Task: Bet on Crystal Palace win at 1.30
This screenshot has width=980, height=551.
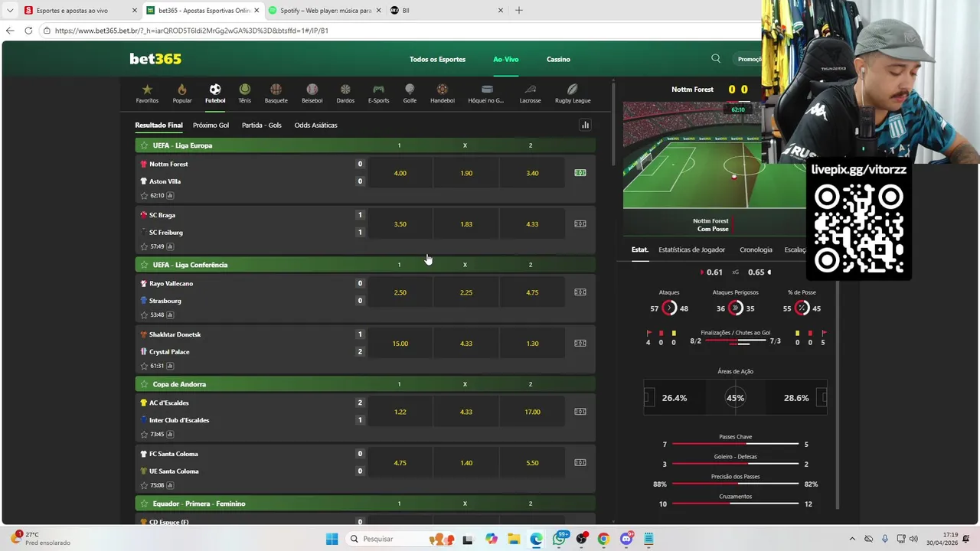Action: point(532,344)
